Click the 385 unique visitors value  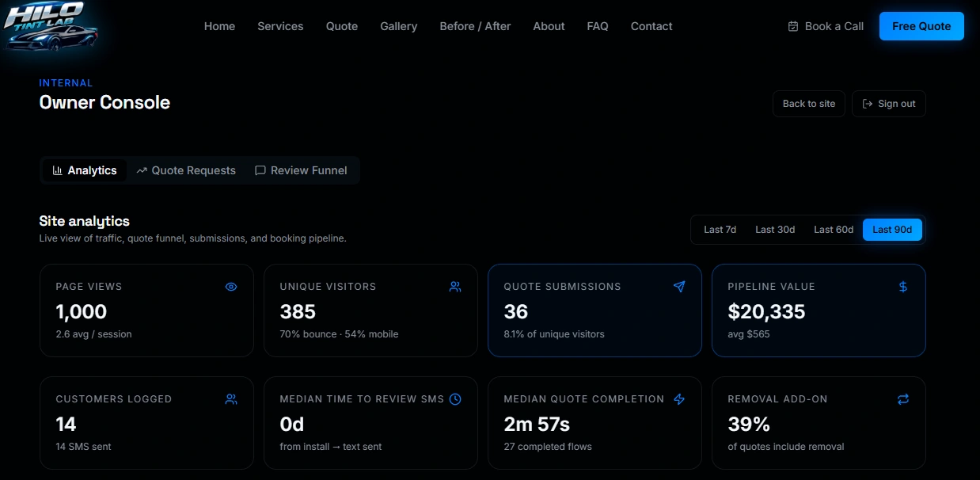[x=298, y=311]
